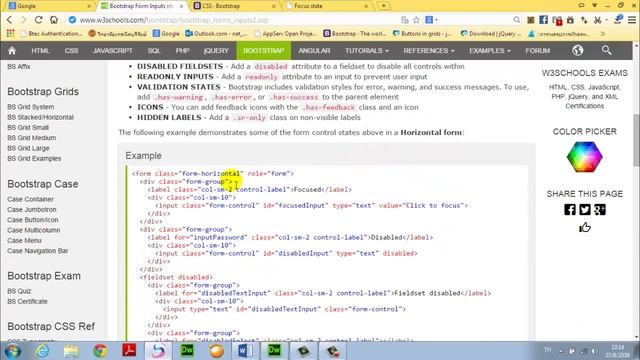
Task: Click the address bar search magnifier
Action: 517,20
